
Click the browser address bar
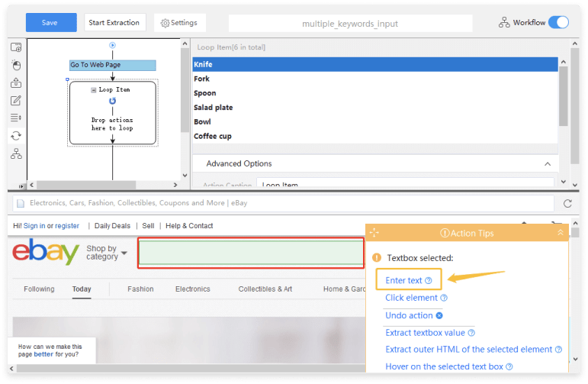click(x=284, y=203)
